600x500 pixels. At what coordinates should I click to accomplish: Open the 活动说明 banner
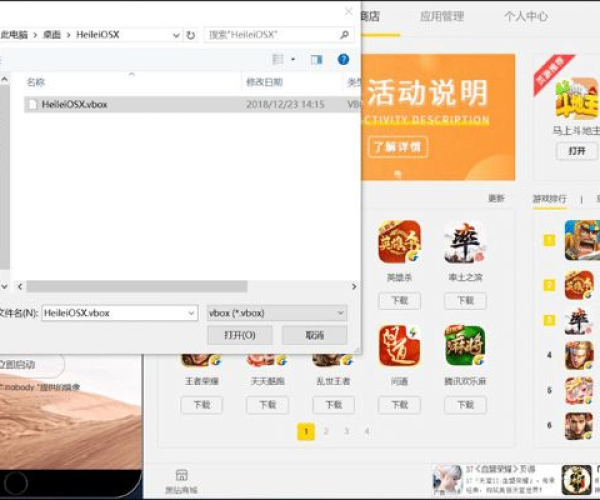click(438, 117)
